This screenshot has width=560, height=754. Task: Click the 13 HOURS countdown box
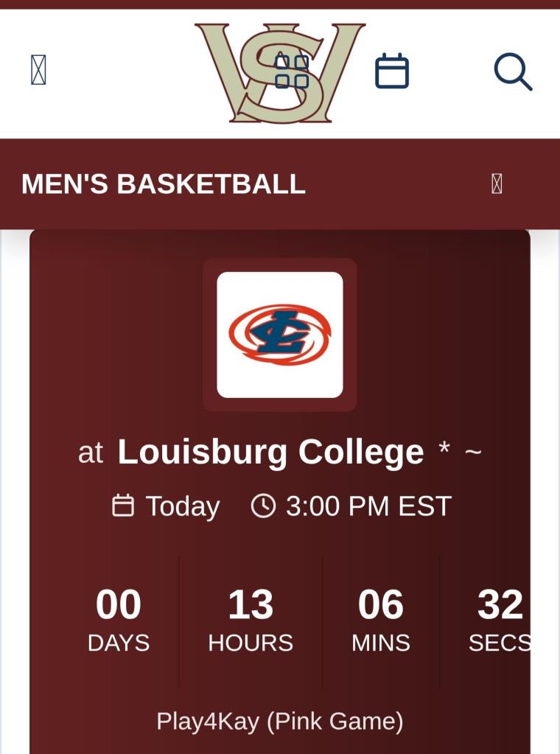click(x=251, y=621)
